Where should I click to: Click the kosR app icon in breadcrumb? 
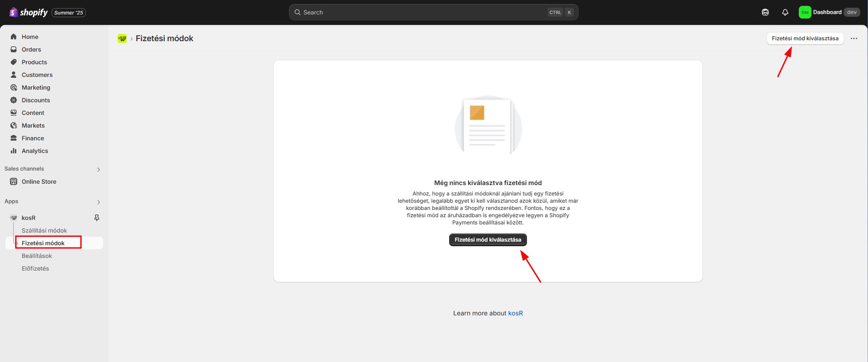tap(122, 38)
